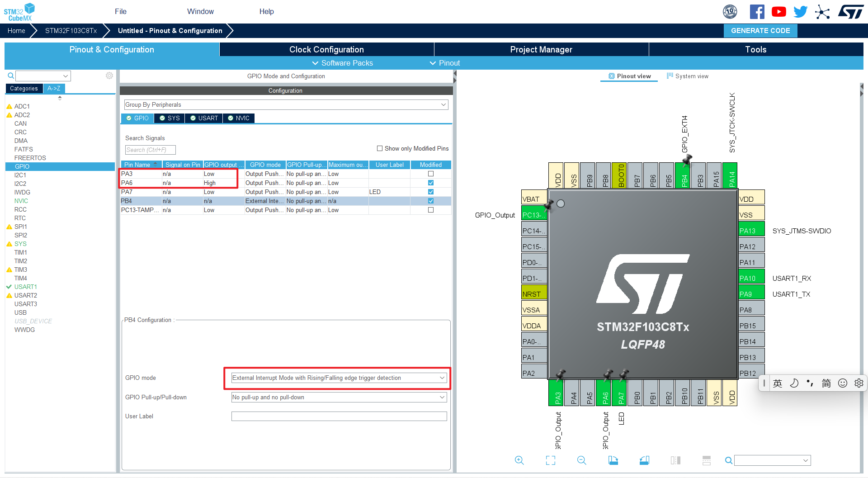Click the search magnifier beside category filter

point(10,76)
